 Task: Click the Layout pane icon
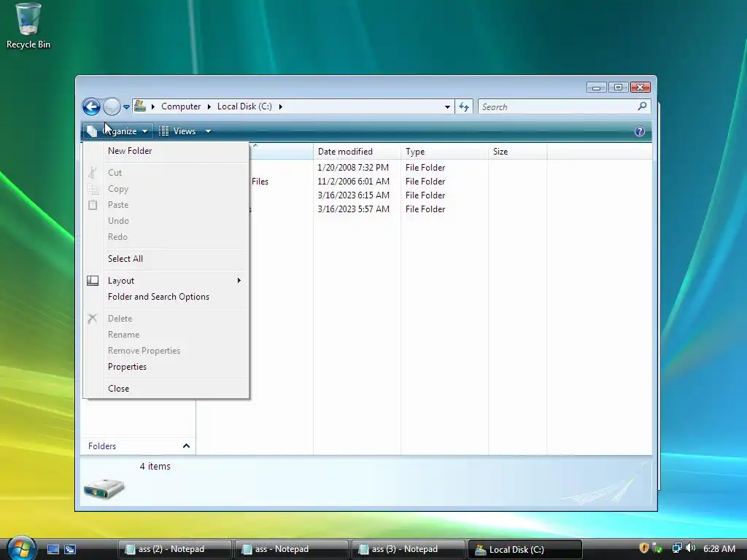pyautogui.click(x=93, y=281)
